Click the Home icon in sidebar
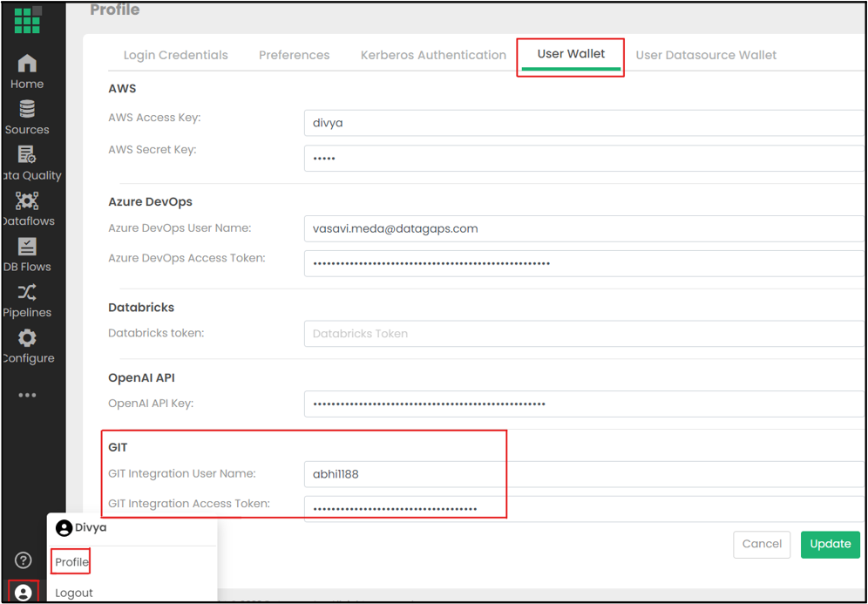Image resolution: width=868 pixels, height=604 pixels. (27, 64)
